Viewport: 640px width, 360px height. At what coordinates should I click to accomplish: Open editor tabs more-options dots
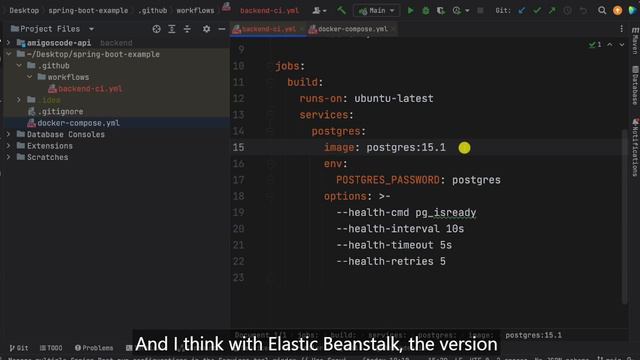(621, 29)
